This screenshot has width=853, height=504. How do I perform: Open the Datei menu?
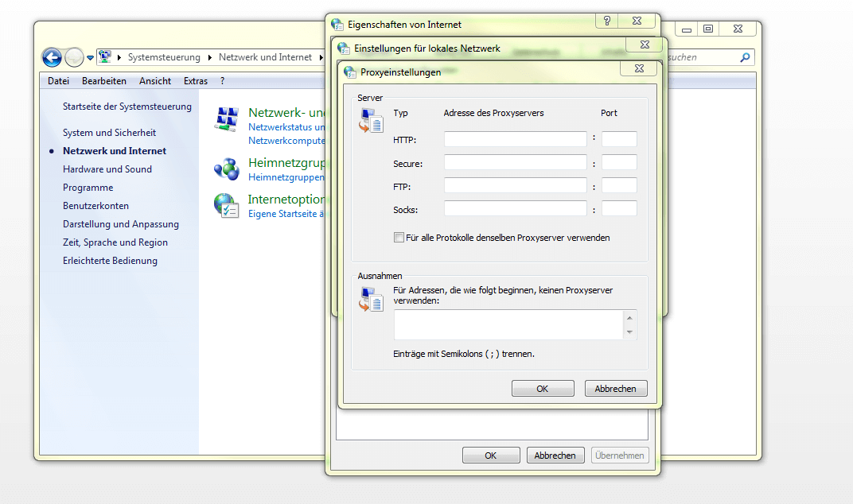point(58,81)
